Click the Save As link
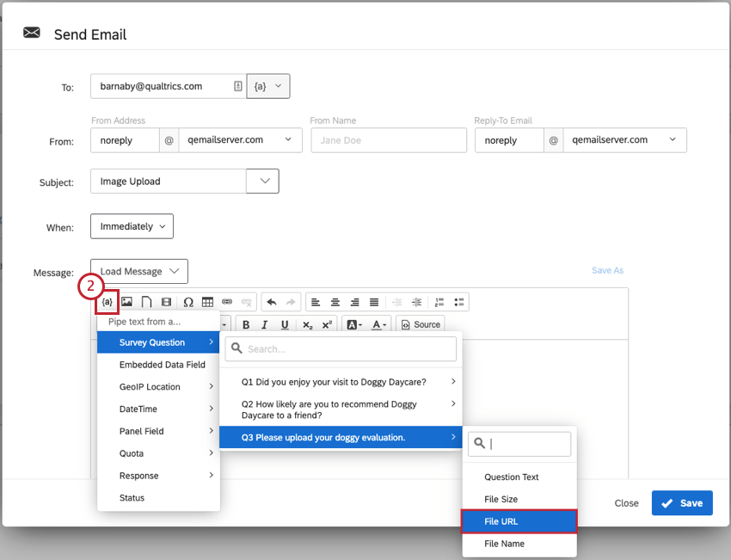This screenshot has width=731, height=560. pos(607,270)
